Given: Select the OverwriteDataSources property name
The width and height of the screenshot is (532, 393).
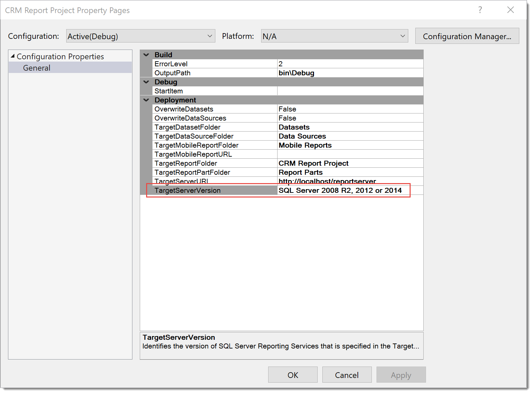Looking at the screenshot, I should (x=215, y=118).
